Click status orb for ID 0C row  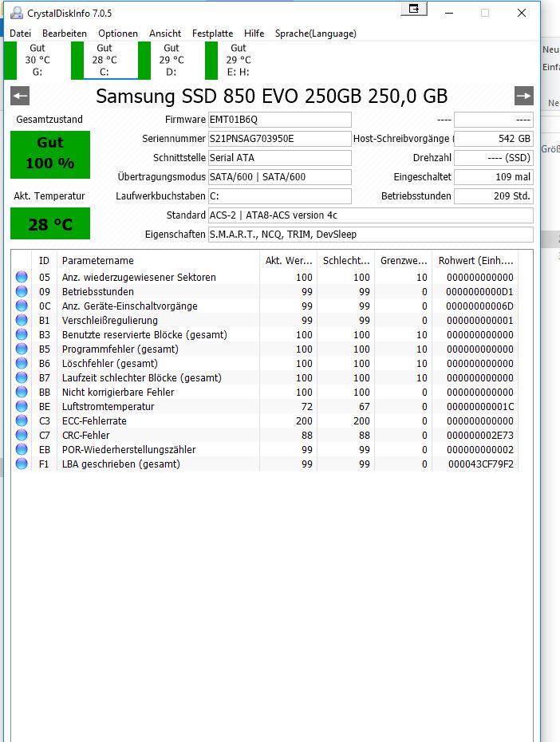[22, 306]
